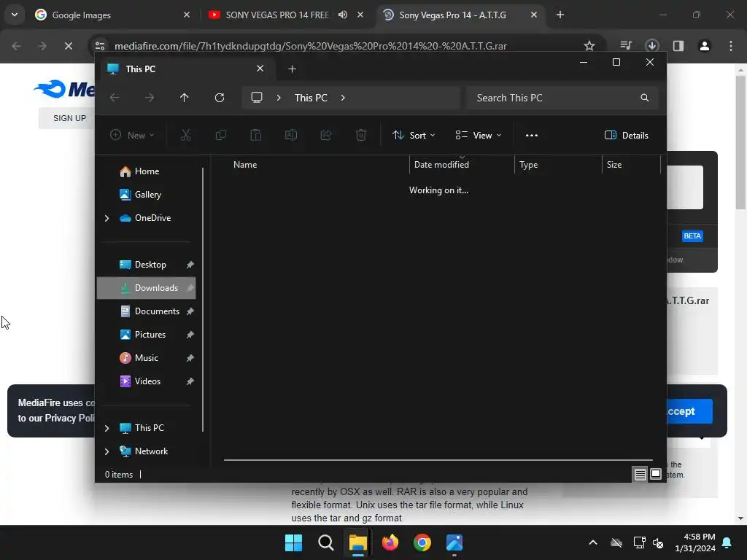Open Chrome from the taskbar

(x=422, y=542)
